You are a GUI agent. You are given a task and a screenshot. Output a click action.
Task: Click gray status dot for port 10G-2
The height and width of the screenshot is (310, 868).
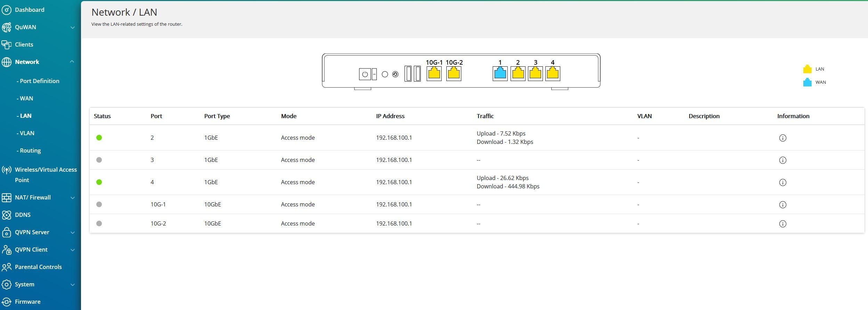99,223
